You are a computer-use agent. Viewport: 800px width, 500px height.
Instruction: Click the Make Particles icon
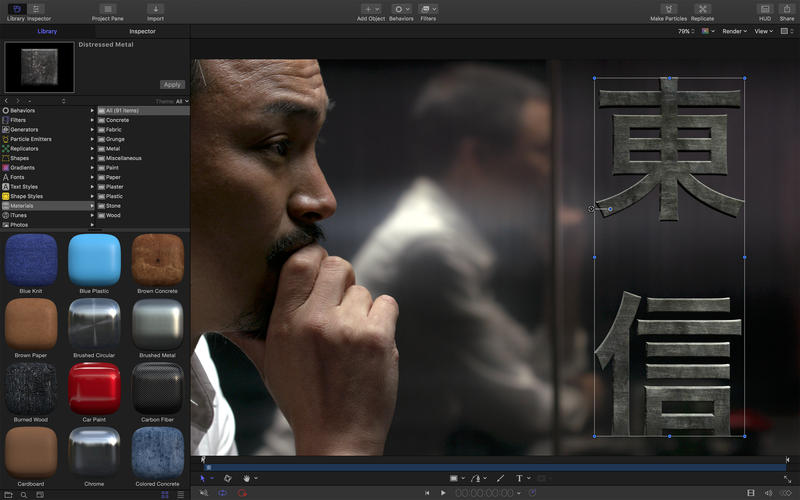[x=669, y=9]
